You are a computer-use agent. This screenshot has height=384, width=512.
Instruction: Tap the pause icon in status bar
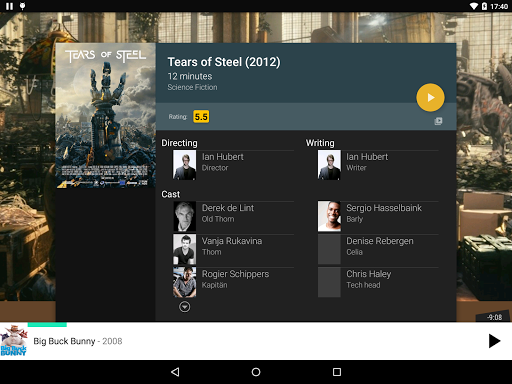click(10, 6)
